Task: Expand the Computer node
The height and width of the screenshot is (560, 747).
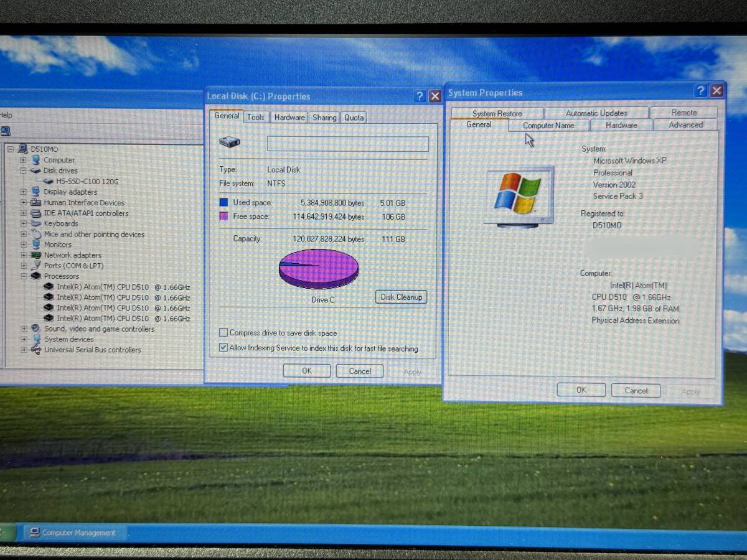Action: 24,160
